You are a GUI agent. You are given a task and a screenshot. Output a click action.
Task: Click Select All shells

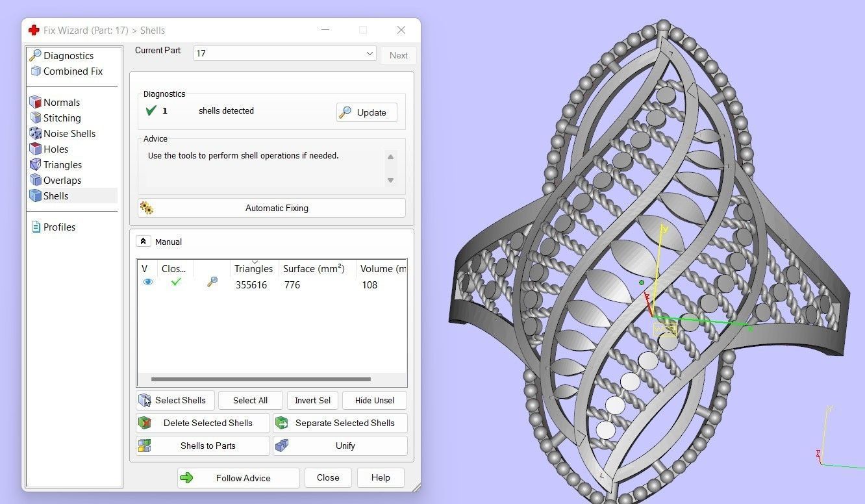point(250,400)
